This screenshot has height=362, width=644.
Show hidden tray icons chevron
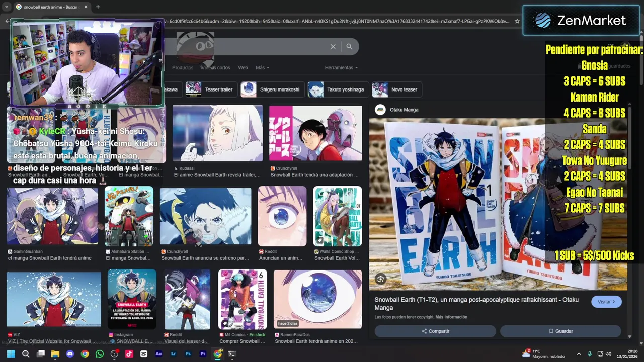[579, 354]
